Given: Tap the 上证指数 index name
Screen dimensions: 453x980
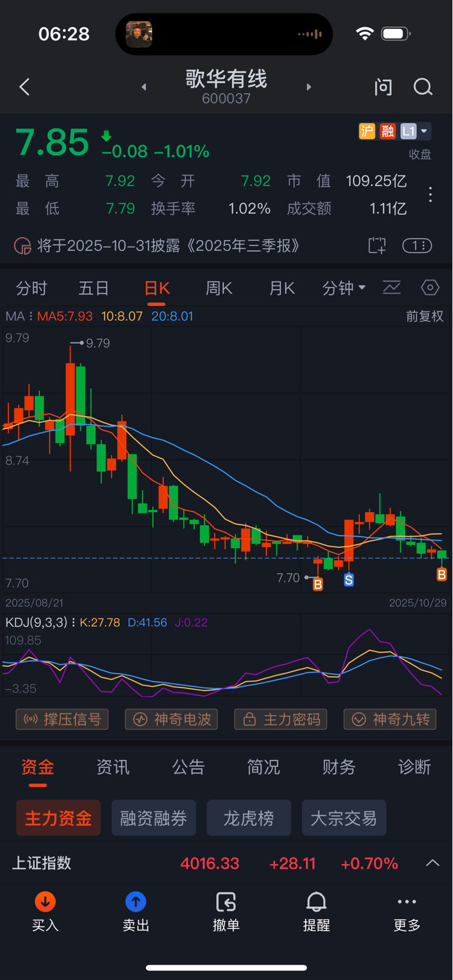Looking at the screenshot, I should (42, 863).
